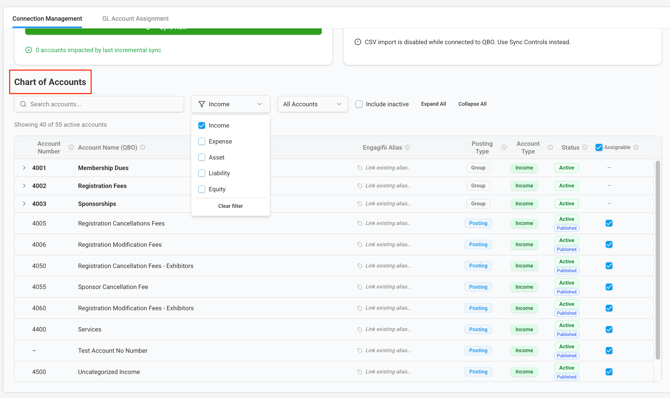Open the All Accounts dropdown
The height and width of the screenshot is (398, 670).
click(x=312, y=104)
